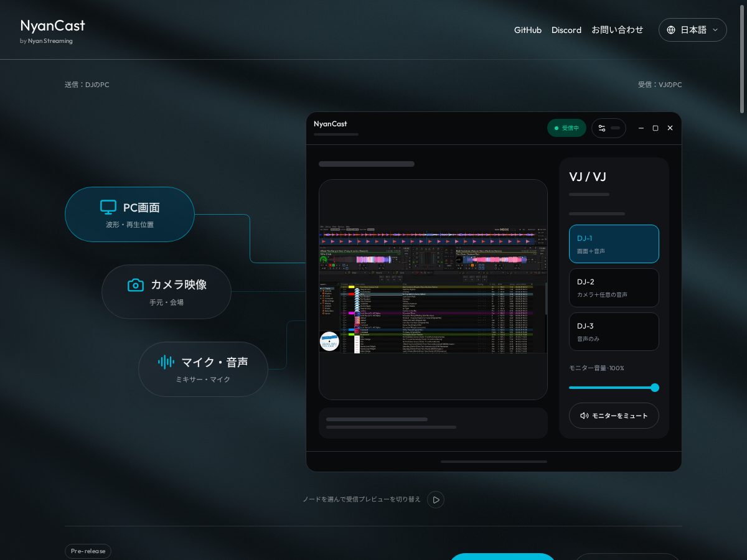Open the お問い合わせ contact link
The height and width of the screenshot is (560, 747).
618,30
